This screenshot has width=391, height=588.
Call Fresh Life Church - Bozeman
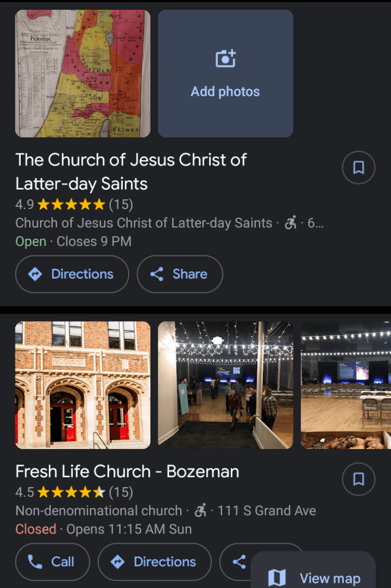tap(52, 562)
